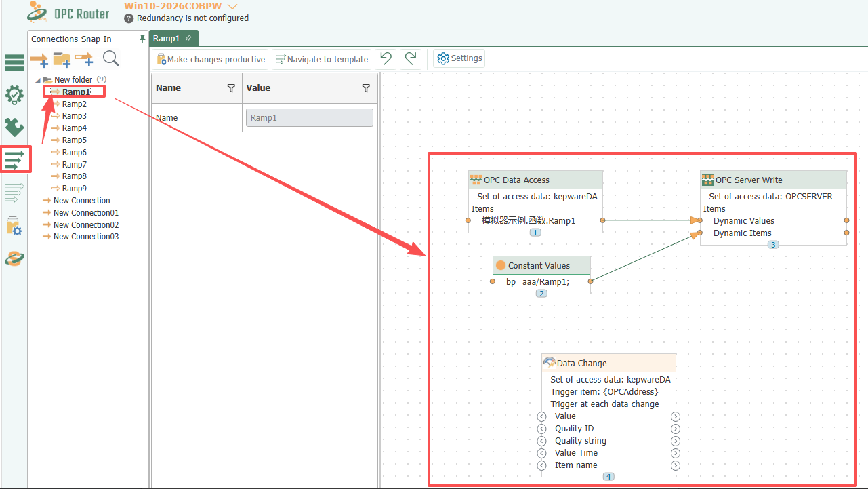Viewport: 868px width, 489px height.
Task: Select Ramp2 in the connections tree
Action: [x=75, y=104]
